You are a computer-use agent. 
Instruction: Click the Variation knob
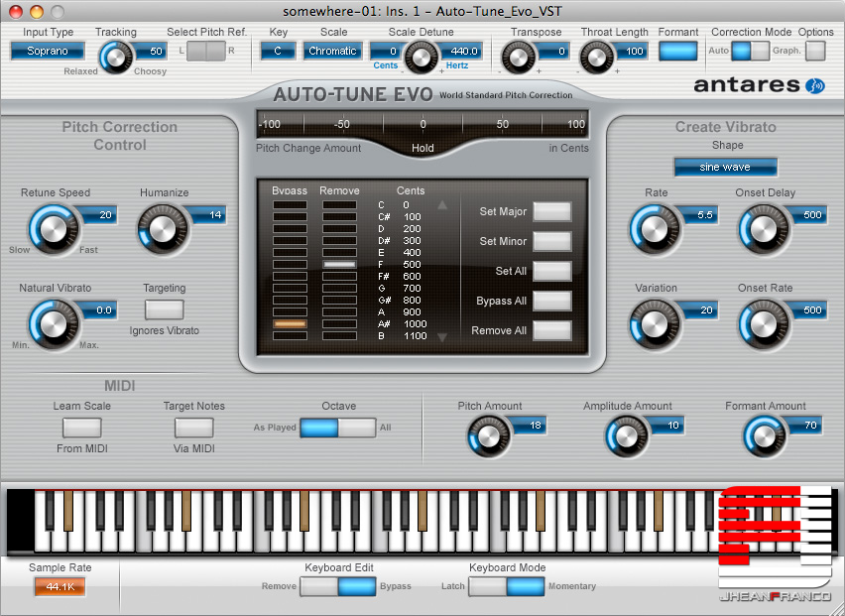(x=655, y=324)
